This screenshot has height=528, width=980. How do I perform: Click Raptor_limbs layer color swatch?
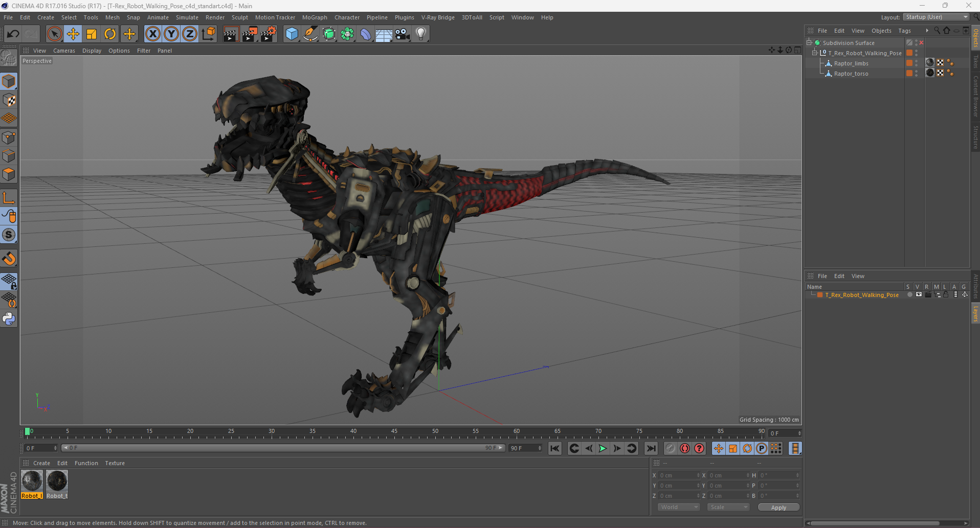coord(909,63)
